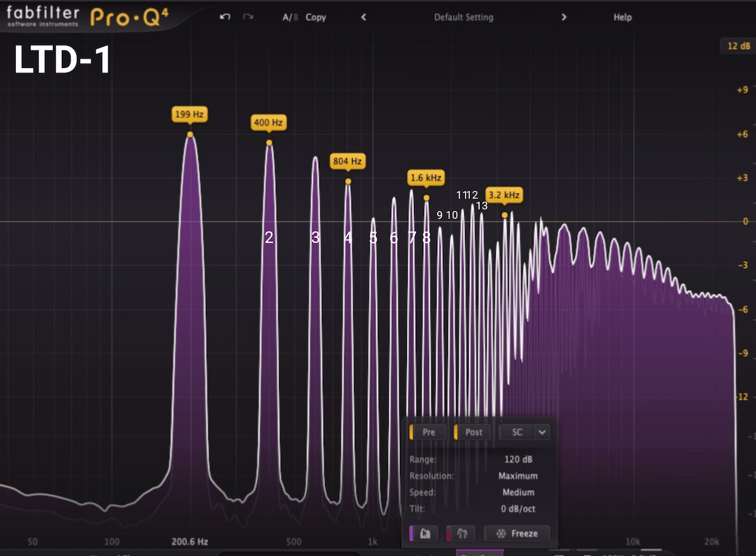Viewport: 756px width, 556px height.
Task: Toggle the SC sidechain analyzer
Action: coord(516,432)
